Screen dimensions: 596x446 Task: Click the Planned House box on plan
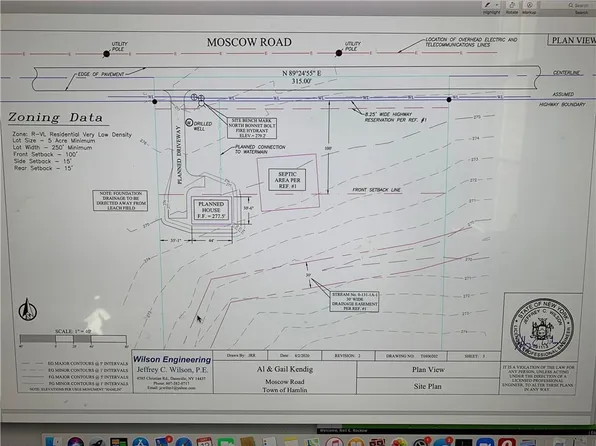(211, 210)
